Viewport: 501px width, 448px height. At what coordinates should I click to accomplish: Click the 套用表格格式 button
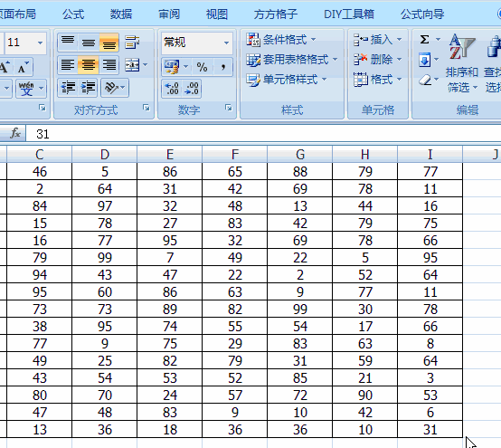[x=292, y=60]
